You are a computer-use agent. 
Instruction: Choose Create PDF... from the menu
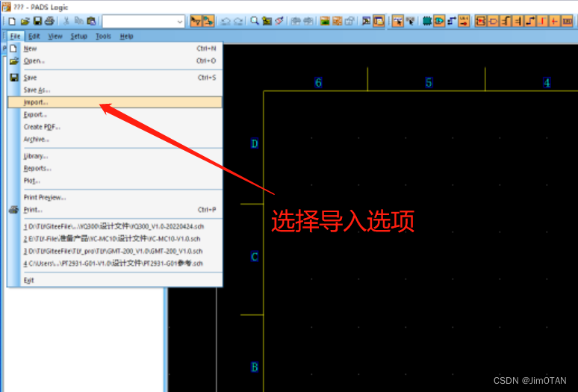115,127
